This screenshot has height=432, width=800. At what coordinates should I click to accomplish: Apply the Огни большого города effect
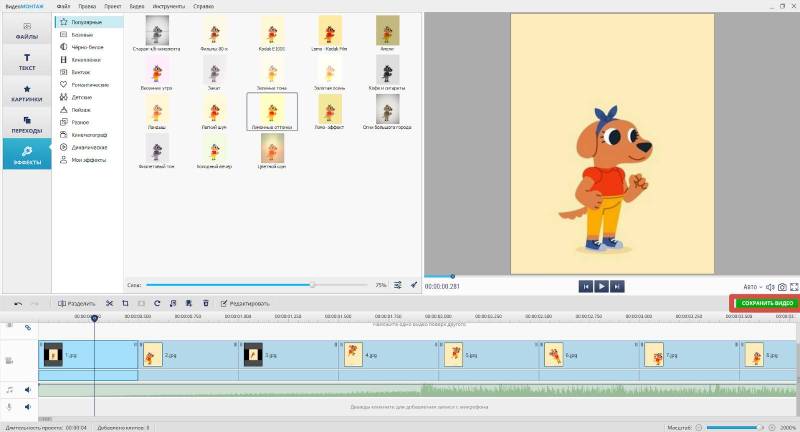point(387,109)
